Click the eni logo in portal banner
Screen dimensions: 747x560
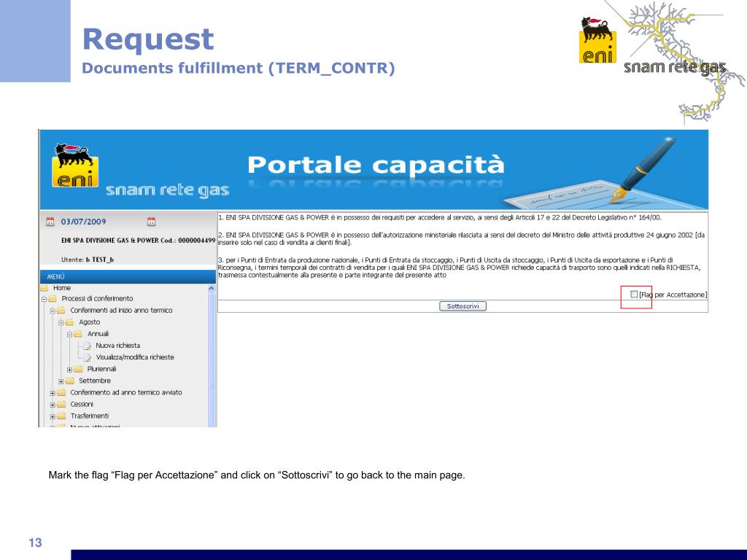click(x=75, y=166)
